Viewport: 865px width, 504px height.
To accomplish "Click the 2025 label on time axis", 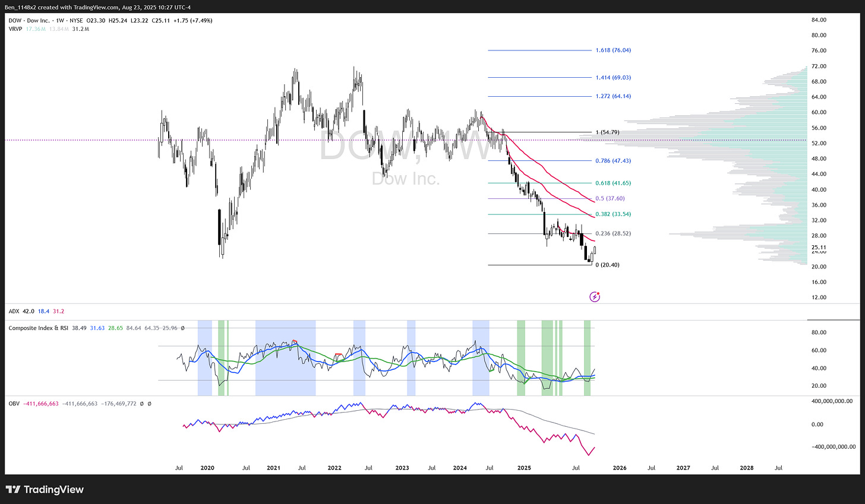I will click(x=523, y=468).
